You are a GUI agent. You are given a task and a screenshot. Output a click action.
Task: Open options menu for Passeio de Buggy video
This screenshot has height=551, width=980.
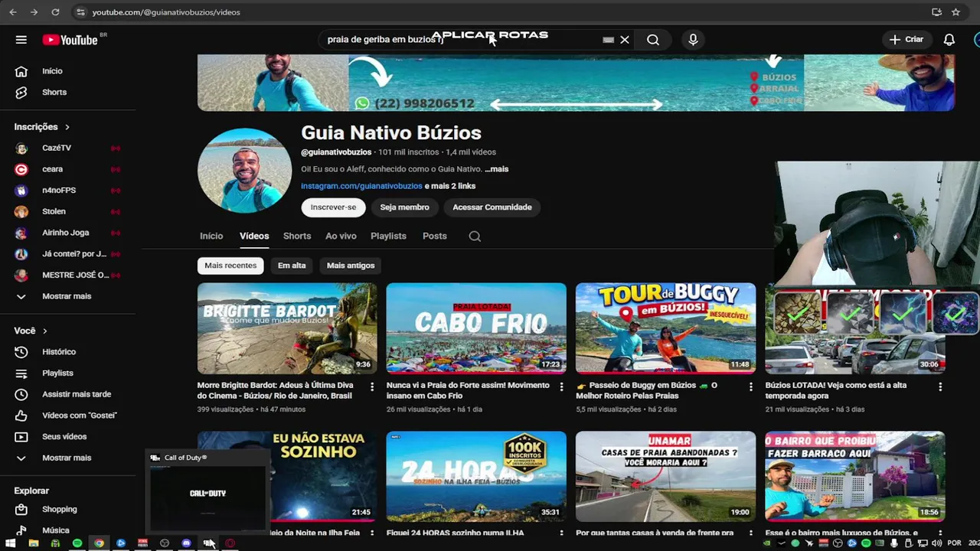(750, 387)
